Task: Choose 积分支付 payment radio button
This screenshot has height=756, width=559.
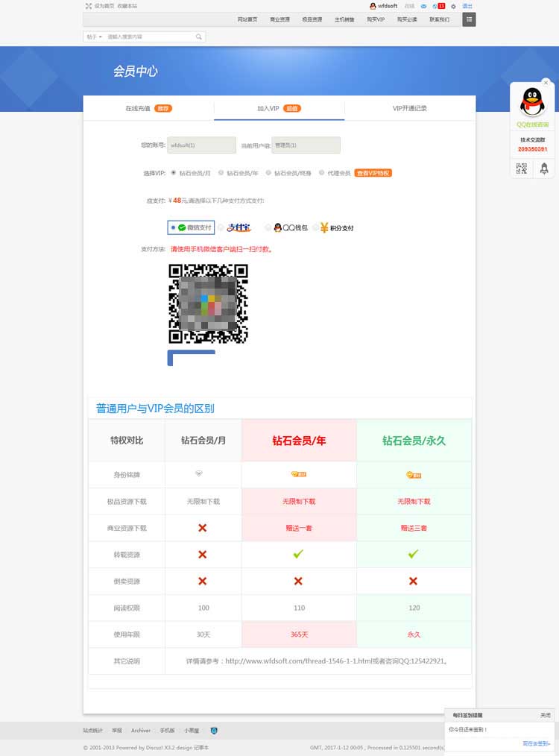Action: pyautogui.click(x=315, y=227)
